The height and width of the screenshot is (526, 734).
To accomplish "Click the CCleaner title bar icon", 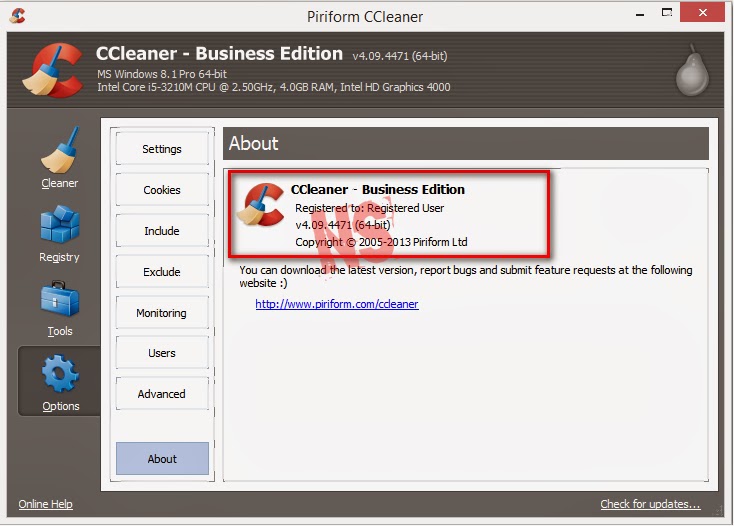I will point(17,15).
